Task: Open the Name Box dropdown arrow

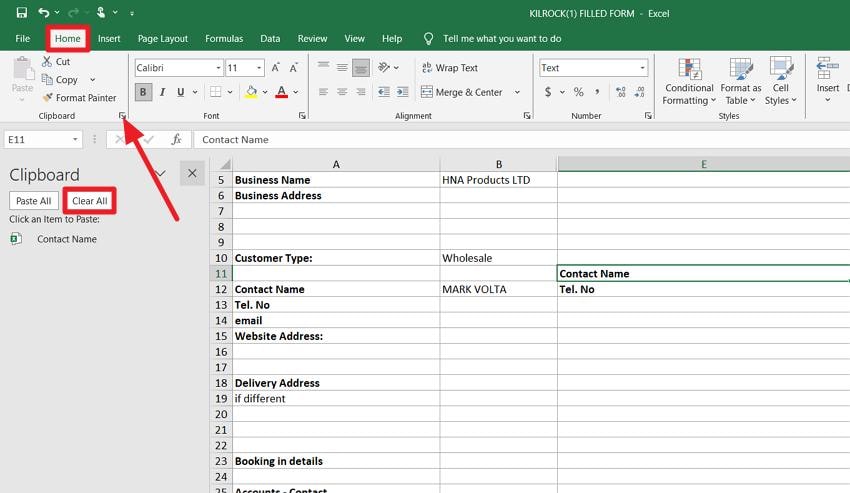Action: [75, 139]
